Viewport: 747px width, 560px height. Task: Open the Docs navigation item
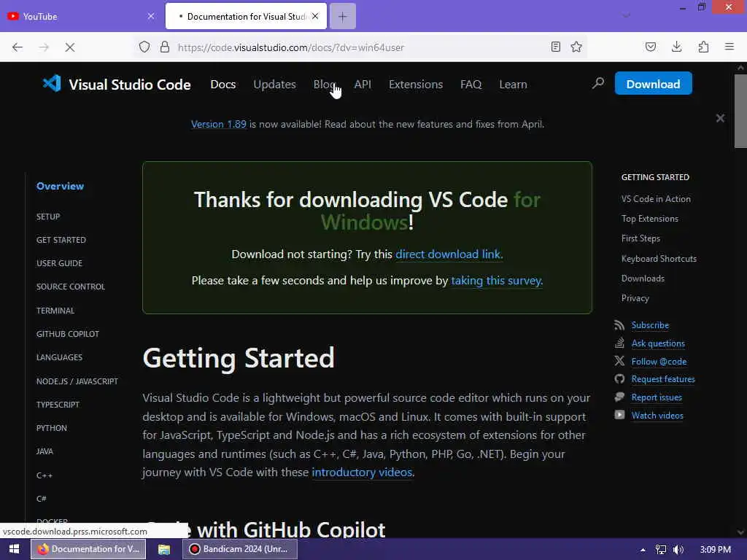pos(223,85)
